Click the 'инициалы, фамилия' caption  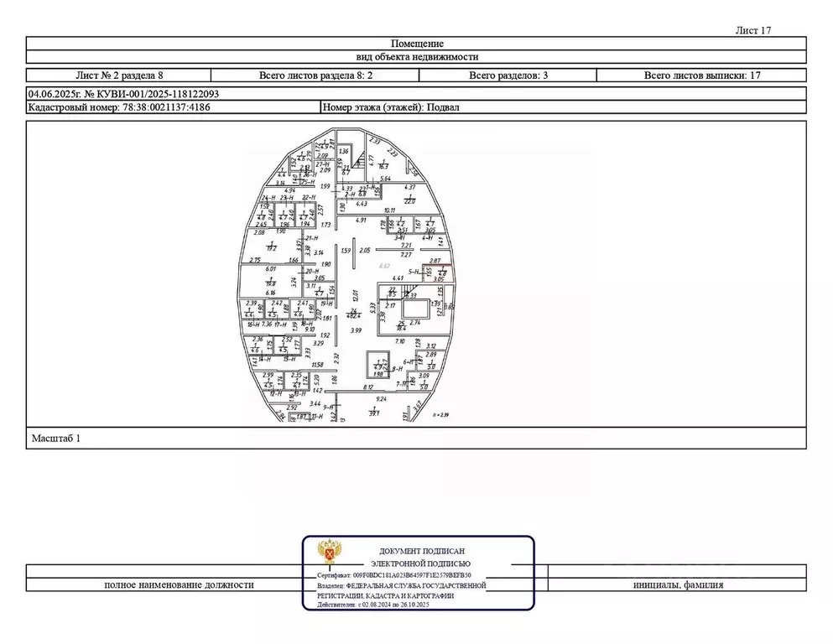[678, 585]
